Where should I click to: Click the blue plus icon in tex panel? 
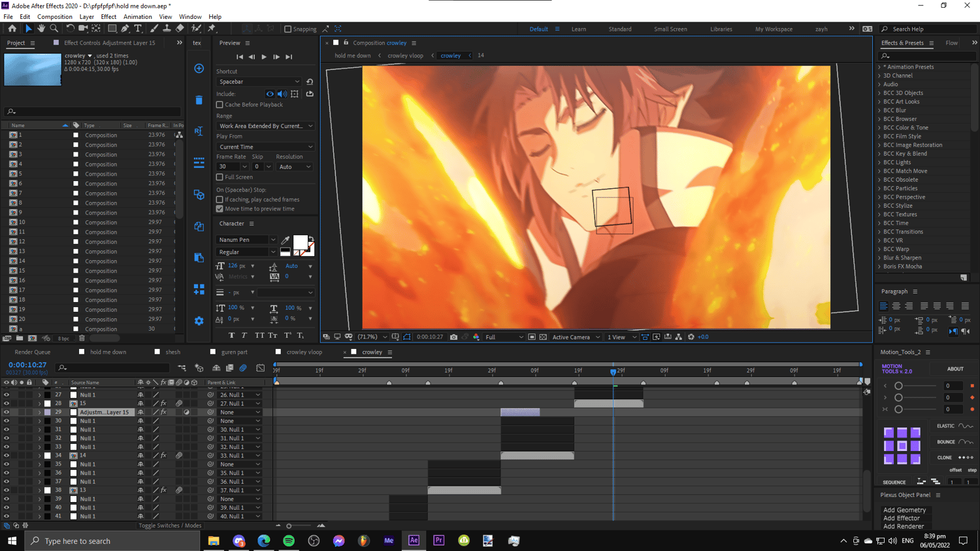click(x=199, y=69)
